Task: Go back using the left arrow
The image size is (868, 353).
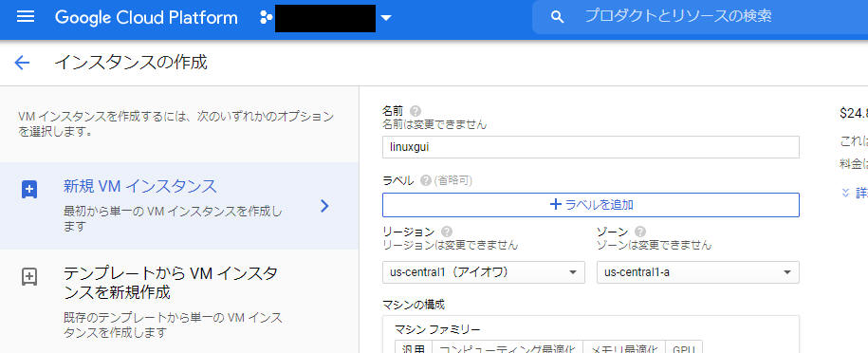Action: pos(22,63)
